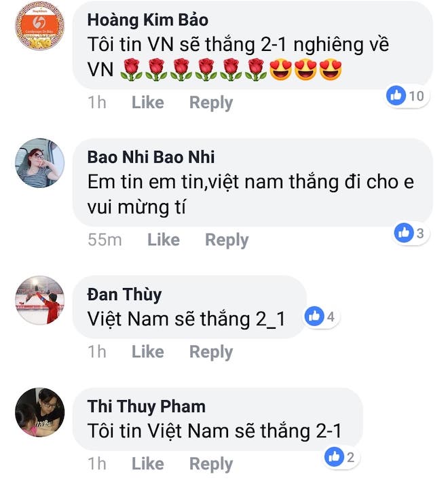Screen dimensions: 448x487
Task: Reply to Thi Thuy Pham's comment
Action: (x=211, y=465)
